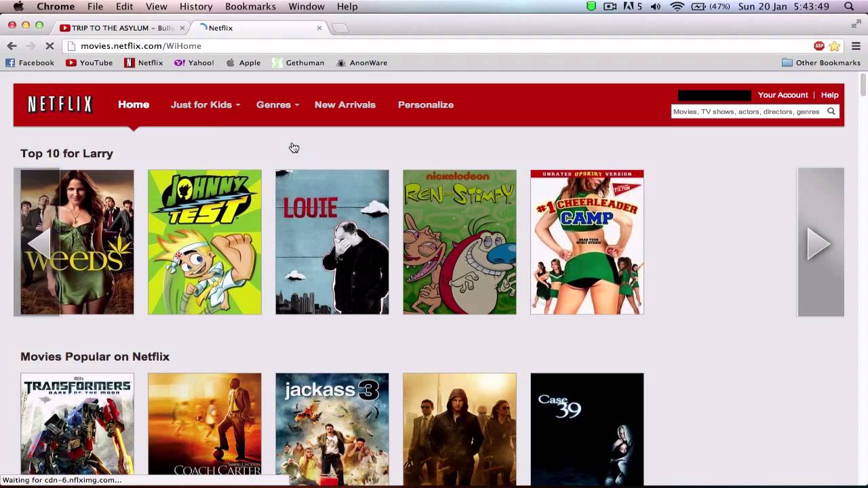Click the green shield menu bar icon

[x=591, y=7]
